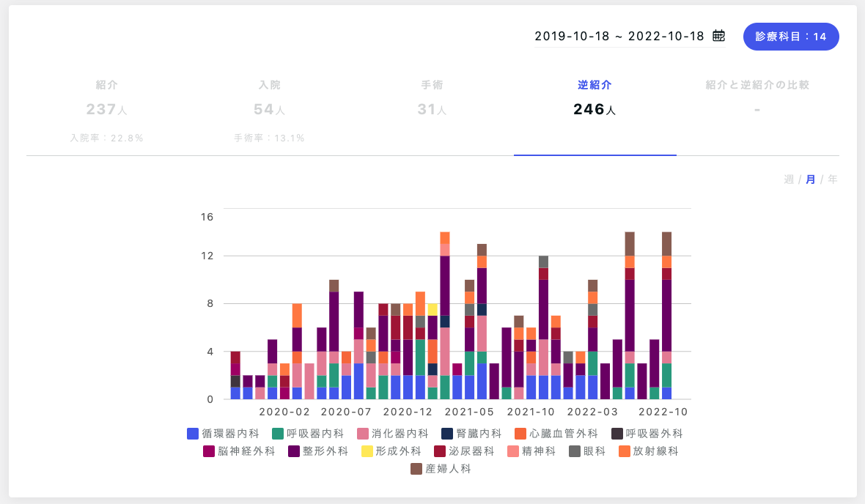The width and height of the screenshot is (865, 504).
Task: Toggle the 形成外科 legend swatch
Action: coord(367,451)
